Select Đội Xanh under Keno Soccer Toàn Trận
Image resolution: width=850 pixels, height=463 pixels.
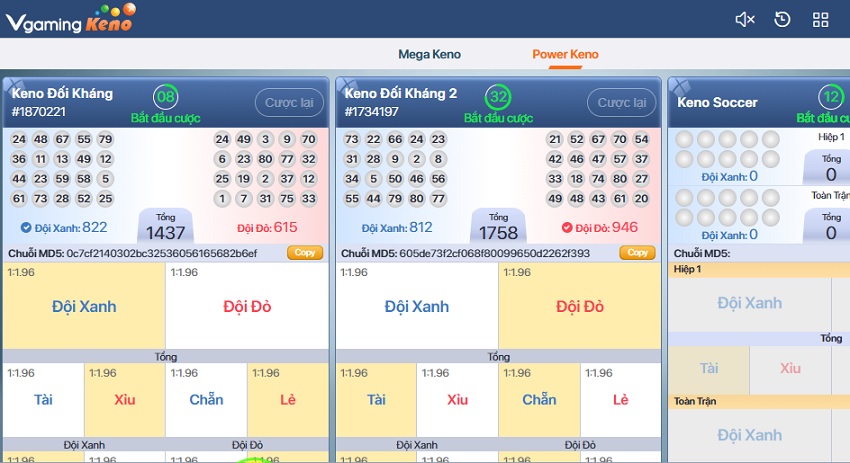tap(750, 435)
